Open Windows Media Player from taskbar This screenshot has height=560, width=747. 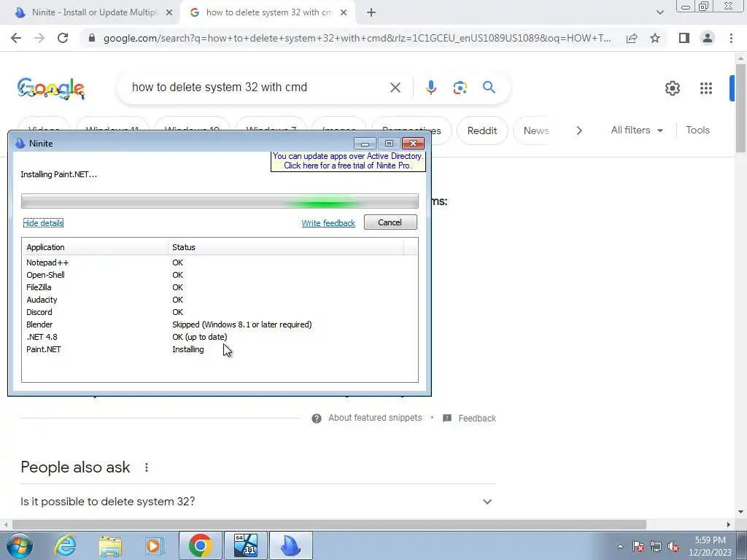[x=154, y=545]
